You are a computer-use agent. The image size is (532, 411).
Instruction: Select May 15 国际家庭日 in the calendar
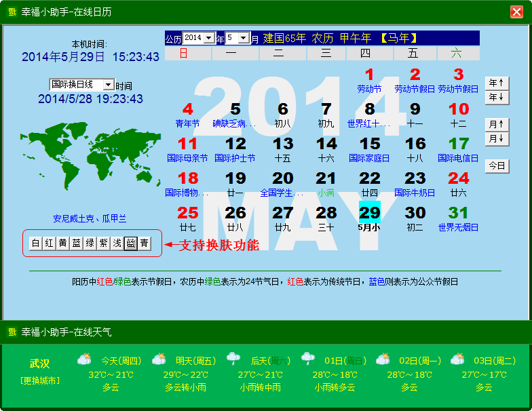tap(369, 150)
